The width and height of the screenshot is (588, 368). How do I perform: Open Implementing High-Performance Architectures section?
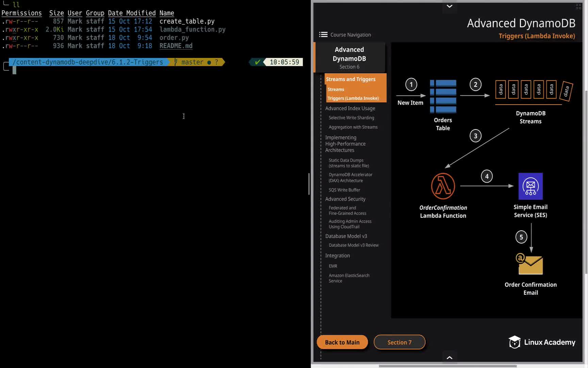pos(345,144)
